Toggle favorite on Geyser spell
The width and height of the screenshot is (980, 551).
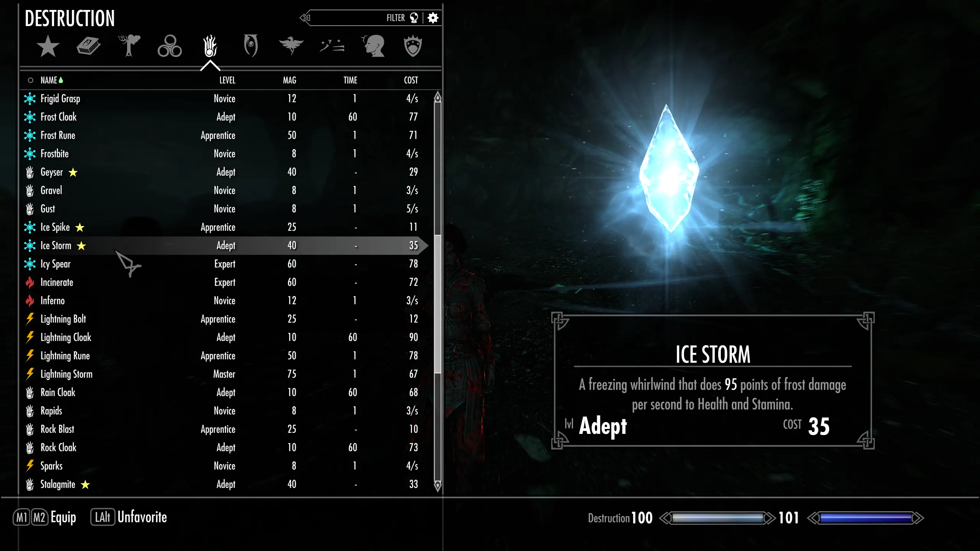pos(73,172)
